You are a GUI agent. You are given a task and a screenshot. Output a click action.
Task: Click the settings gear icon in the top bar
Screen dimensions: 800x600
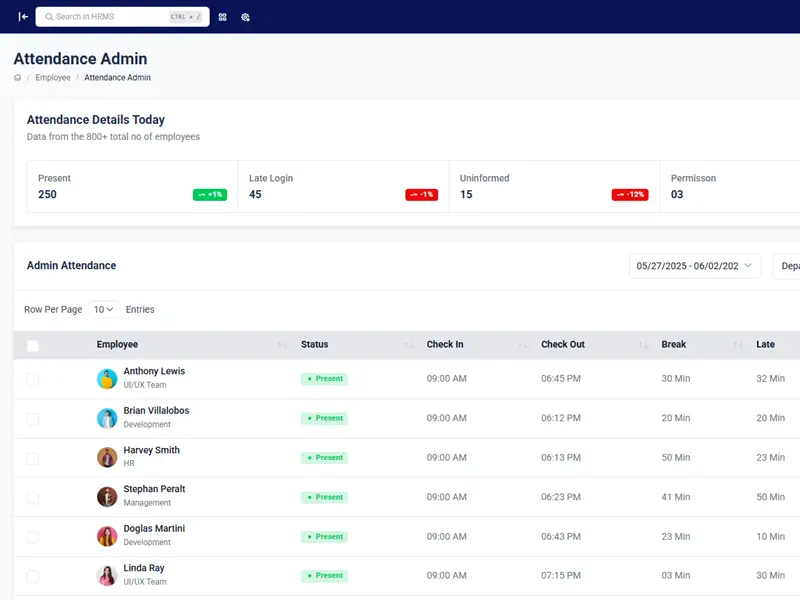[246, 17]
